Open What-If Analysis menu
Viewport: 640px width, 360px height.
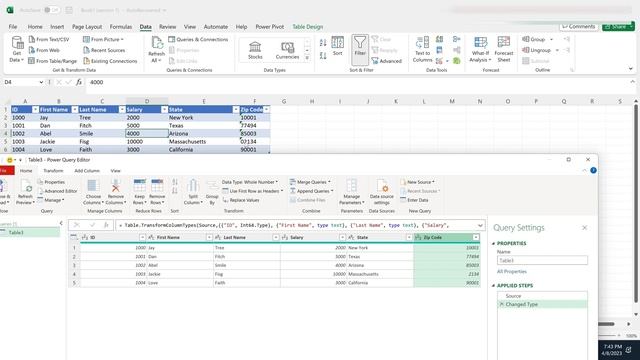[480, 49]
